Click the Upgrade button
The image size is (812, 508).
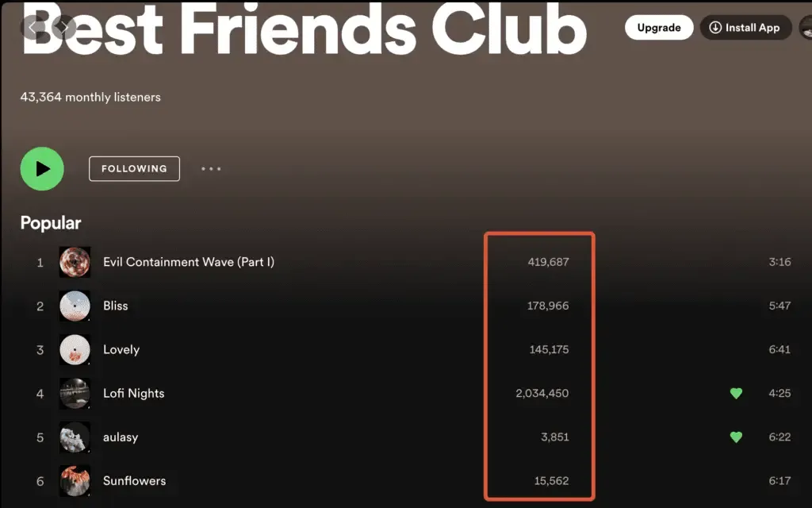pyautogui.click(x=659, y=28)
